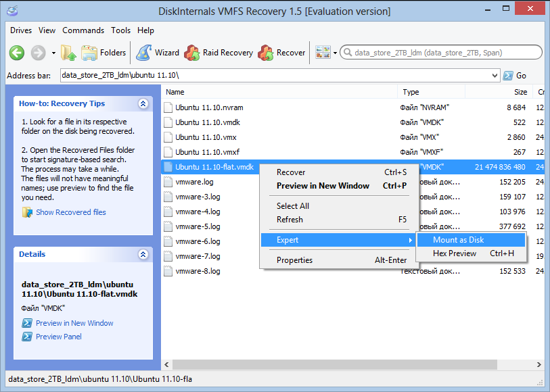Collapse the Details panel
This screenshot has height=392, width=550.
coord(143,255)
